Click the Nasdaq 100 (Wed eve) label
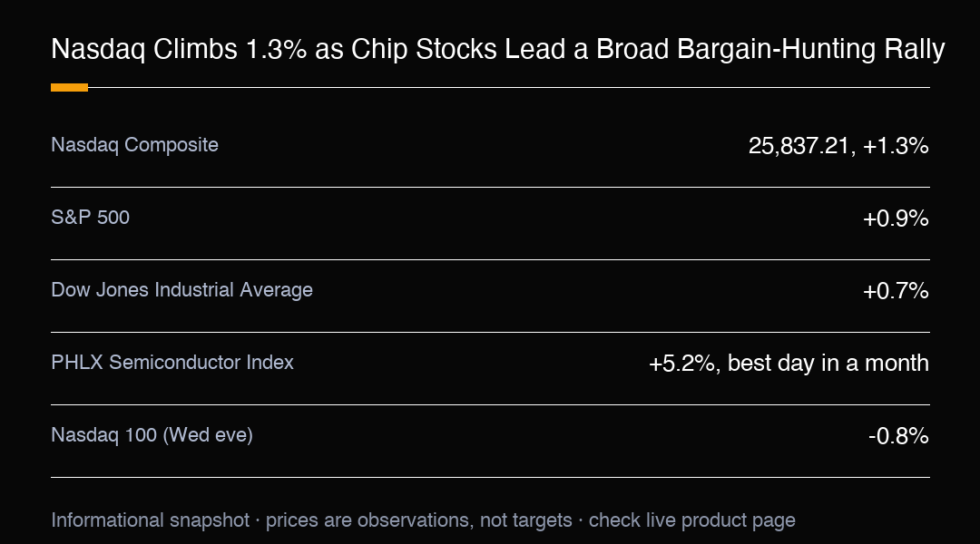Screen dimensions: 980x544 point(152,434)
